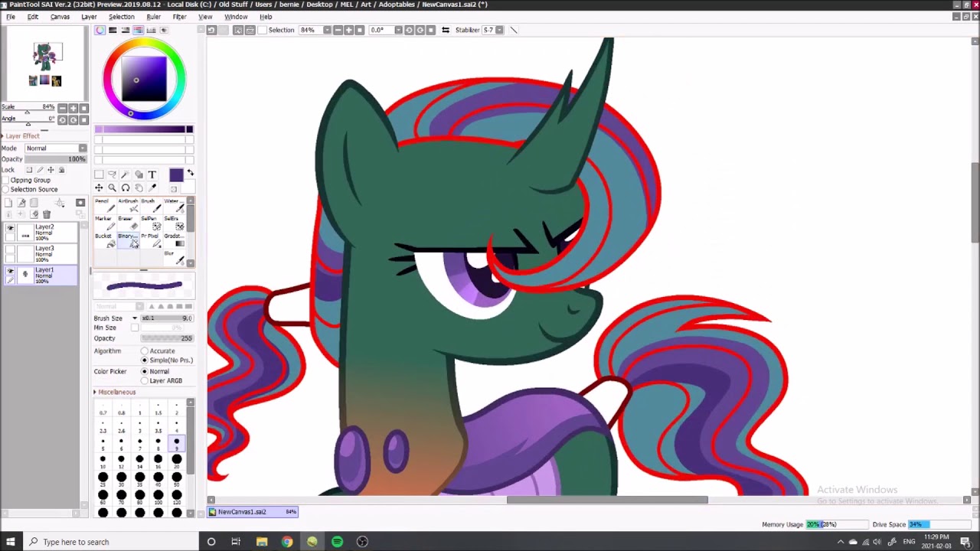This screenshot has height=551, width=980.
Task: Select the Lasso selection tool
Action: [x=112, y=174]
